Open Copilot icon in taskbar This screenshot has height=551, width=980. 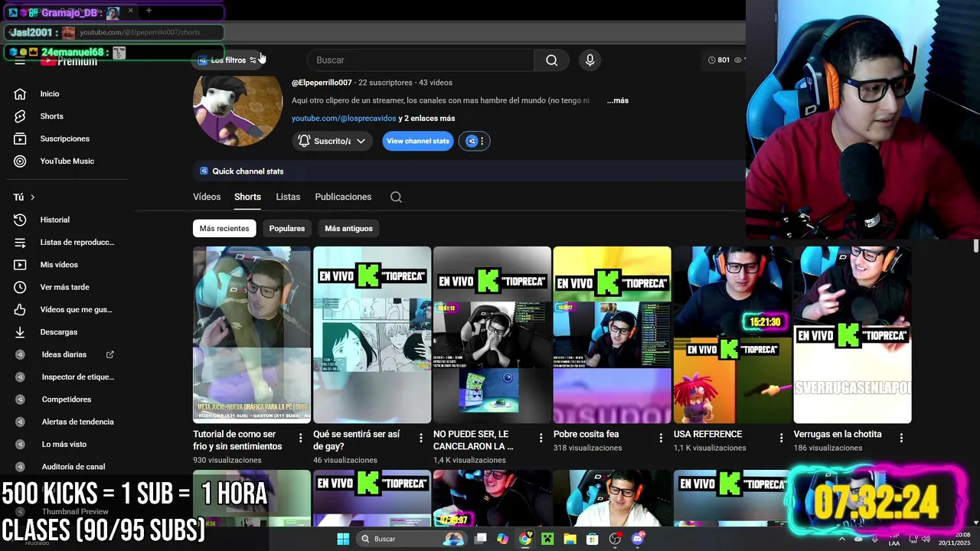pos(502,539)
